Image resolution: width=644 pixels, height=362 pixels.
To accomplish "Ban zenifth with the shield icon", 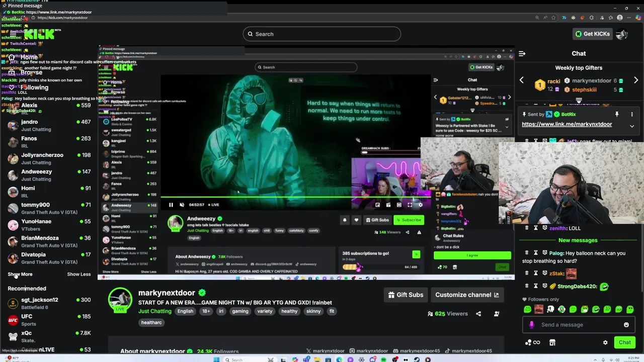I will coord(544,228).
